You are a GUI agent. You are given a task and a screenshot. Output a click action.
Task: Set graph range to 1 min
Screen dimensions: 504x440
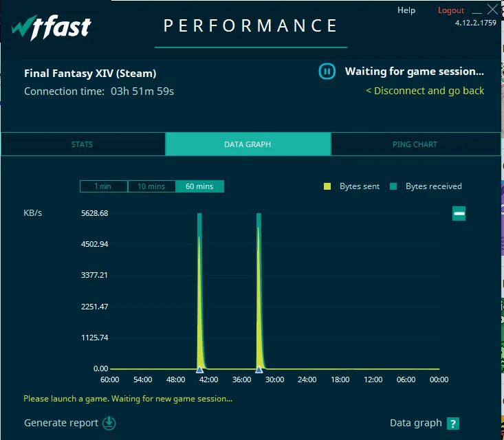click(x=104, y=186)
